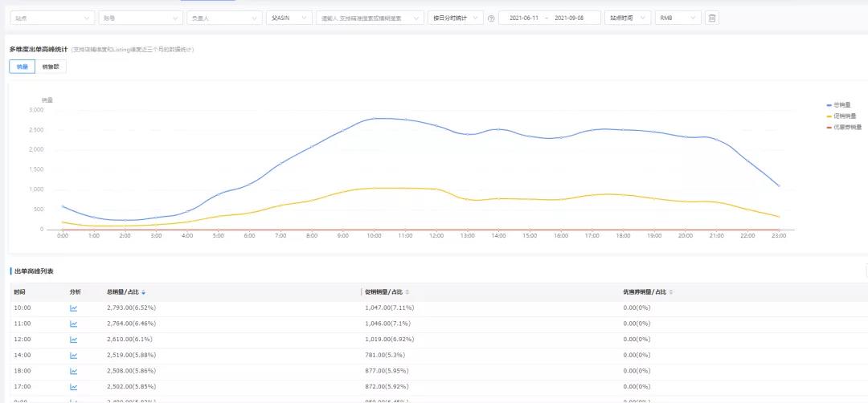Open the analysis chart icon for 12:00 row
Screen dimensions: 868x403
74,340
